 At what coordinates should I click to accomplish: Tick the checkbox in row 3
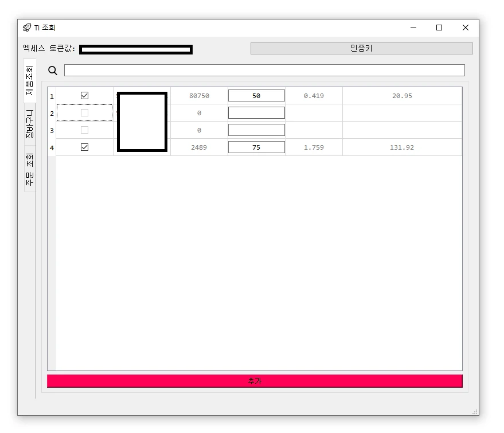click(84, 130)
